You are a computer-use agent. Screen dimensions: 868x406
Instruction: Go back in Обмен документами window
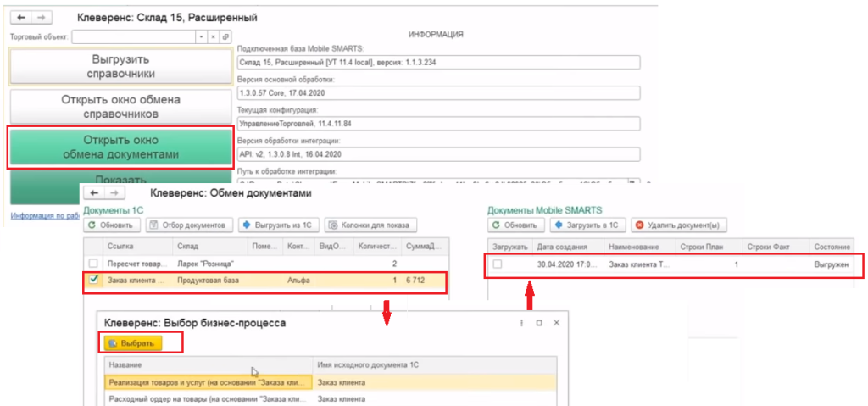tap(95, 192)
